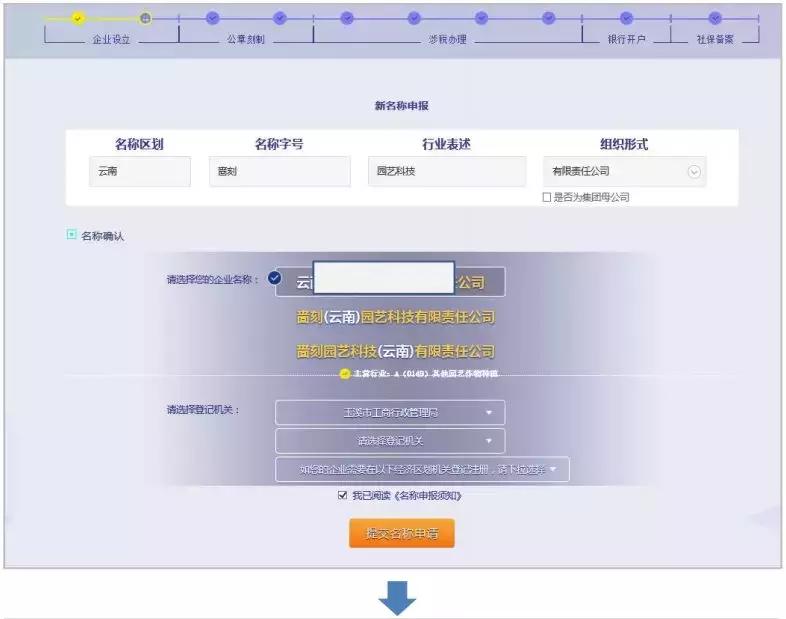The image size is (786, 619).
Task: Click the yellow completed step under 企业设立
Action: 78,19
